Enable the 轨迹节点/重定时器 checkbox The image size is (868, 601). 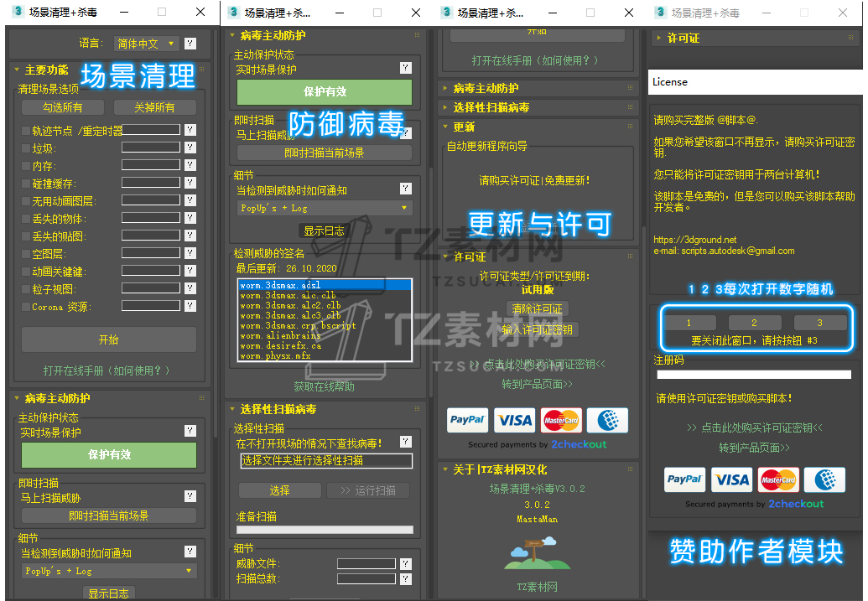(x=25, y=131)
